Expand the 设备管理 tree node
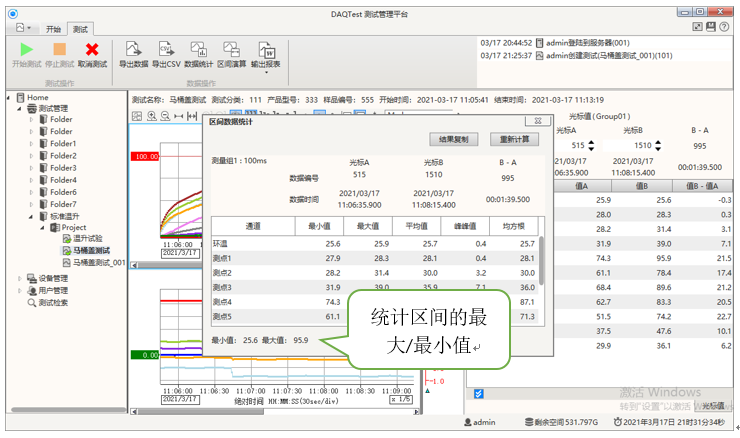Viewport: 740px width, 438px height. 19,278
